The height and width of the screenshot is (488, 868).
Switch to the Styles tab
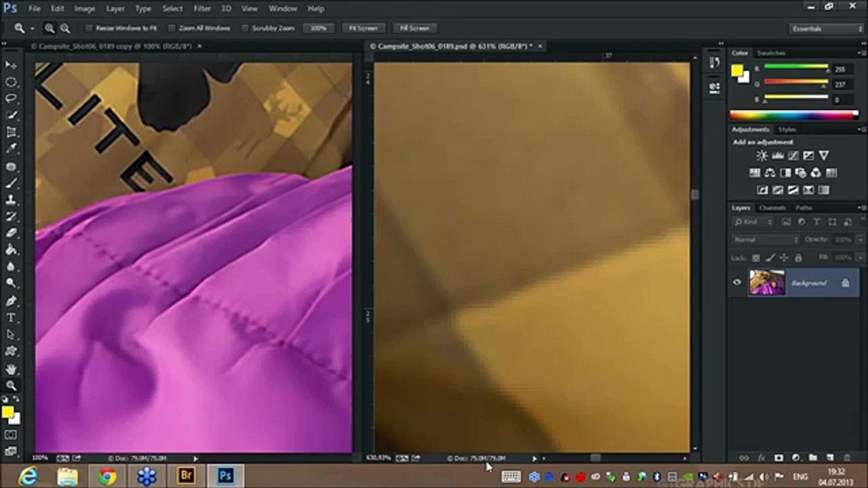pos(787,129)
